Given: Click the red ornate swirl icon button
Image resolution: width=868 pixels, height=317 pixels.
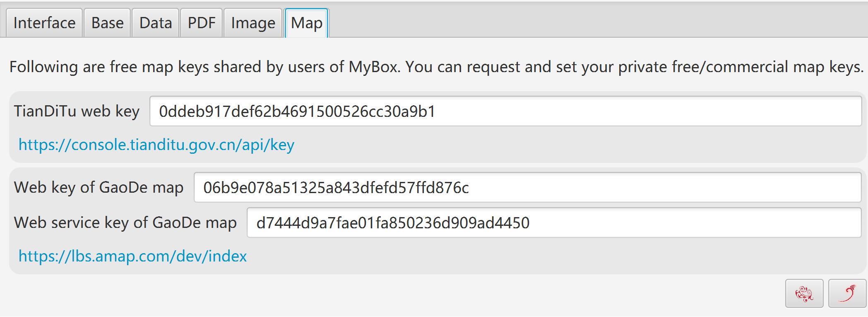Looking at the screenshot, I should 804,293.
